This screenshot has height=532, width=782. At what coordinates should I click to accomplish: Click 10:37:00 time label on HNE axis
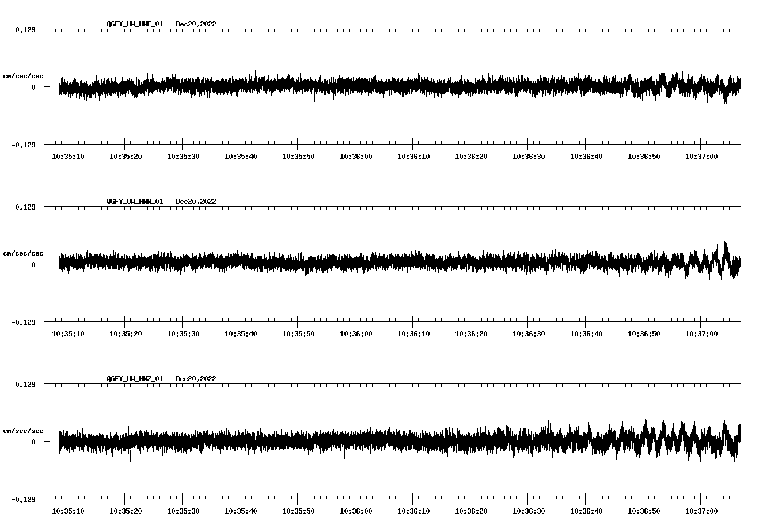point(701,157)
